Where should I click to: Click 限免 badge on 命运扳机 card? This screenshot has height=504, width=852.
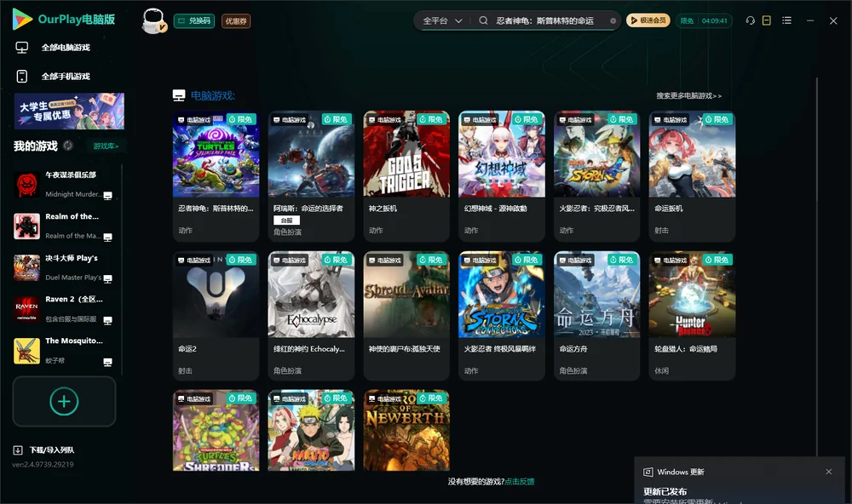point(717,119)
